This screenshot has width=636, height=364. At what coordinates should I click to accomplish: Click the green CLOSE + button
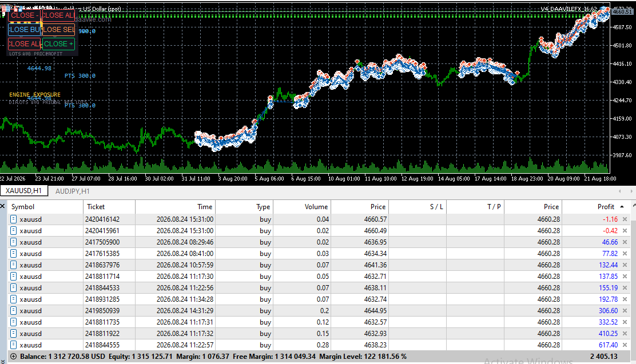point(59,44)
